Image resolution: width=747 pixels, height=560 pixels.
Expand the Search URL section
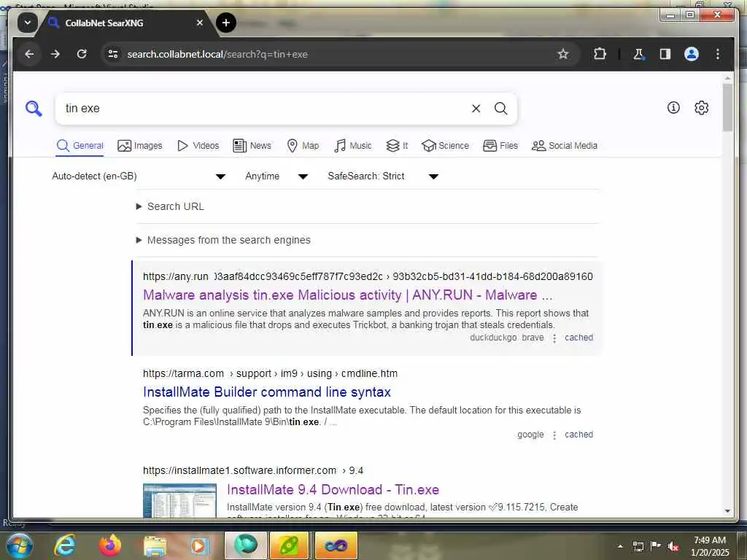(171, 206)
